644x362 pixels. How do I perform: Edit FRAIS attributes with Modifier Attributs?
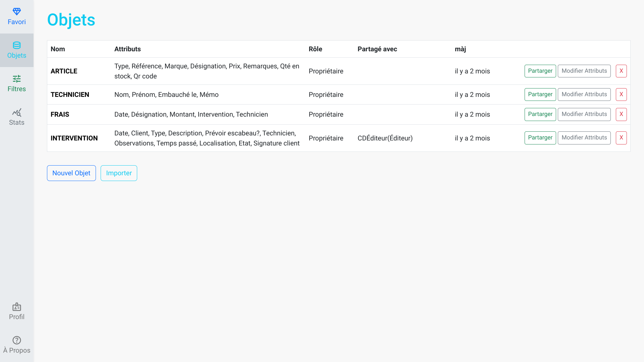click(584, 114)
